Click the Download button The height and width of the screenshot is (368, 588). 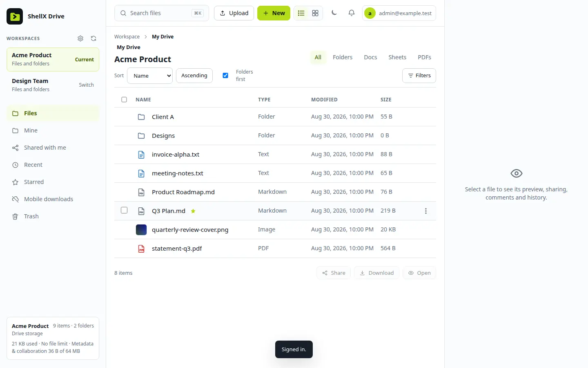pyautogui.click(x=376, y=273)
